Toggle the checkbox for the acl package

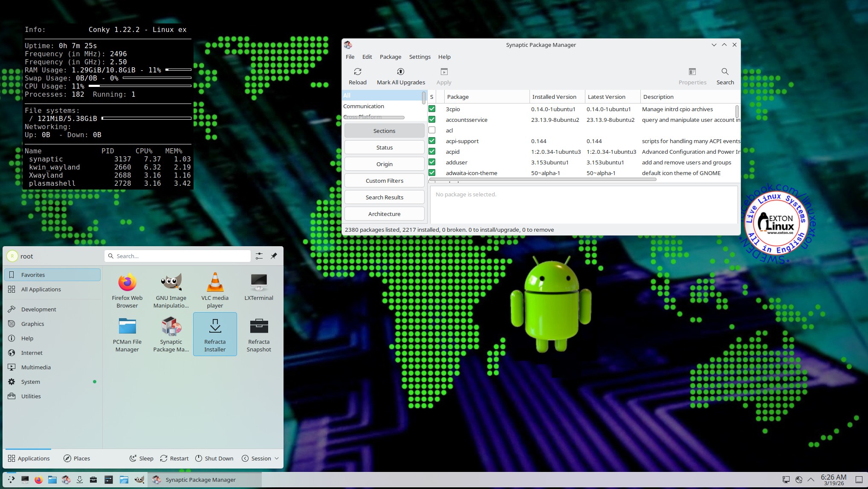(x=432, y=130)
